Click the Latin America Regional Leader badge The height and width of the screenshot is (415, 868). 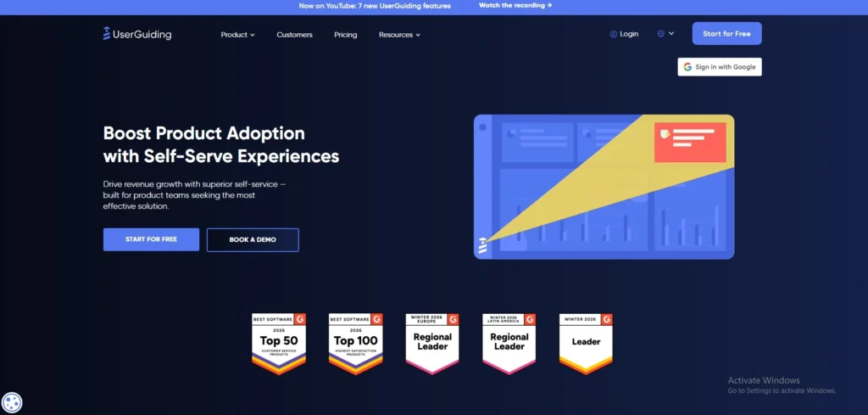(509, 344)
